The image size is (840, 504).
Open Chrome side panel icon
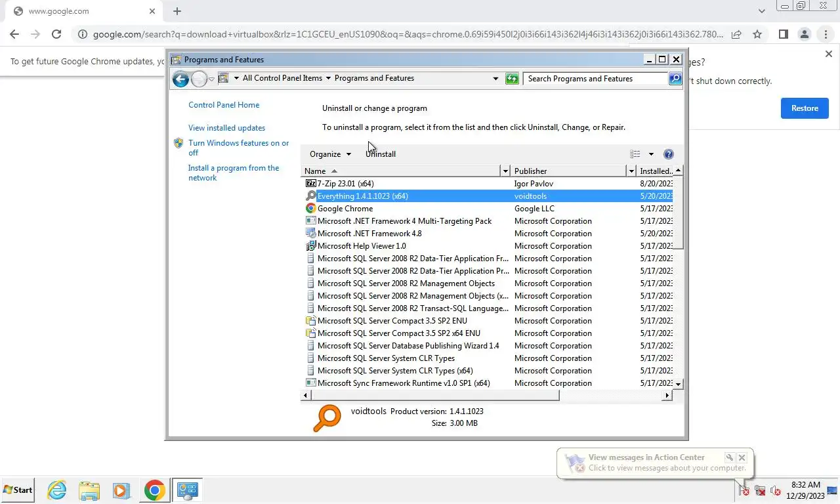(x=783, y=34)
